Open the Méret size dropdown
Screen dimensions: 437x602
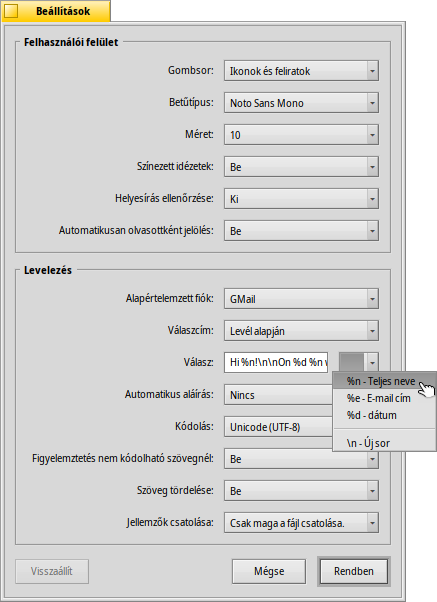(301, 135)
